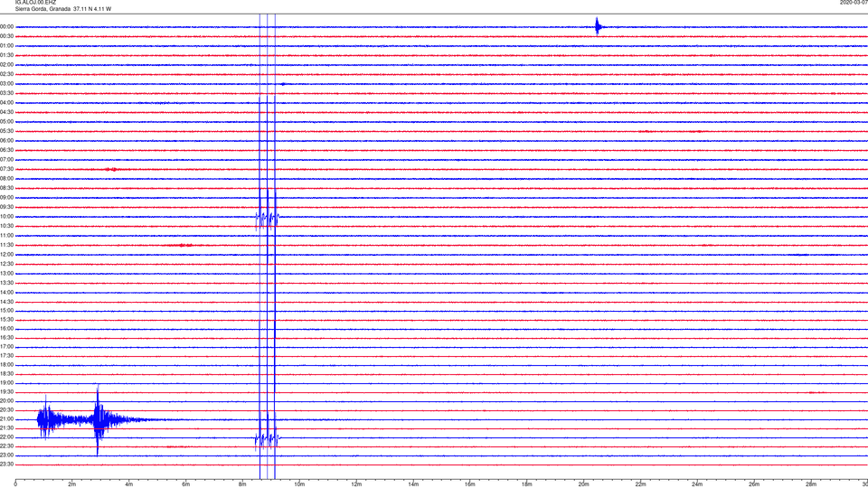Image resolution: width=868 pixels, height=488 pixels.
Task: Click the calibration pulse burst on the 10:00 trace
Action: click(268, 218)
